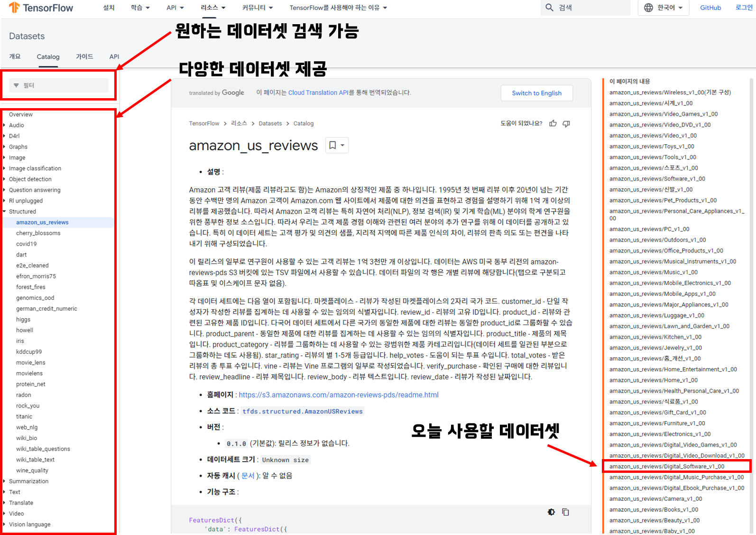This screenshot has height=535, width=756.
Task: Click the 로그인 sign-in link
Action: coord(744,8)
